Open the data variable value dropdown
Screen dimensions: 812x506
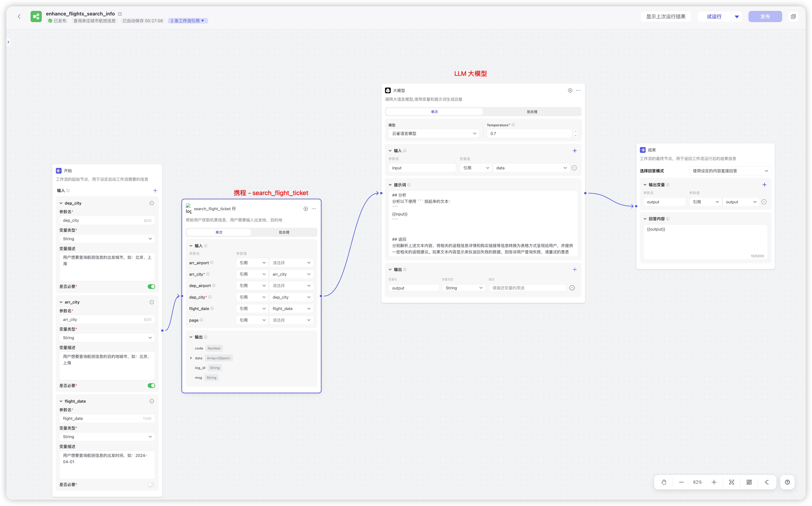pos(531,168)
